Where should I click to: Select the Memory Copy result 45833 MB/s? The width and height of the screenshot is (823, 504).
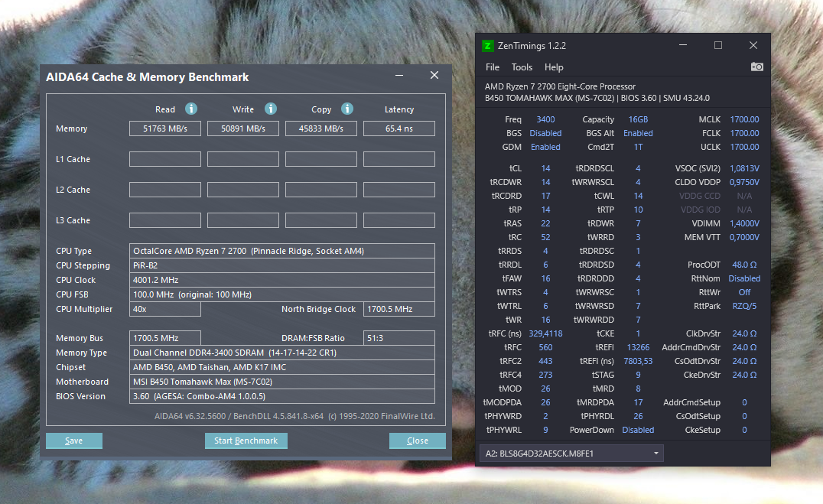coord(321,128)
